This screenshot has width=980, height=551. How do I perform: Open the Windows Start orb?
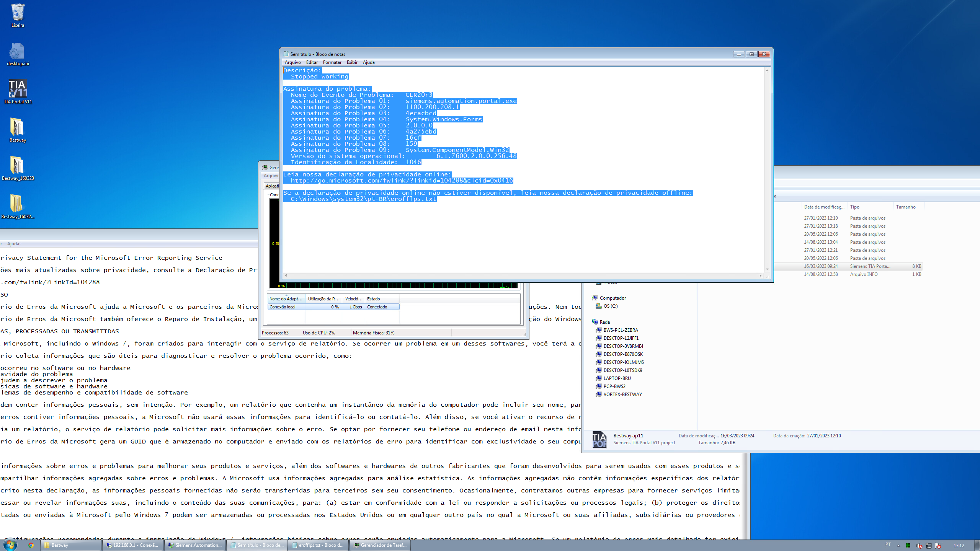(10, 545)
